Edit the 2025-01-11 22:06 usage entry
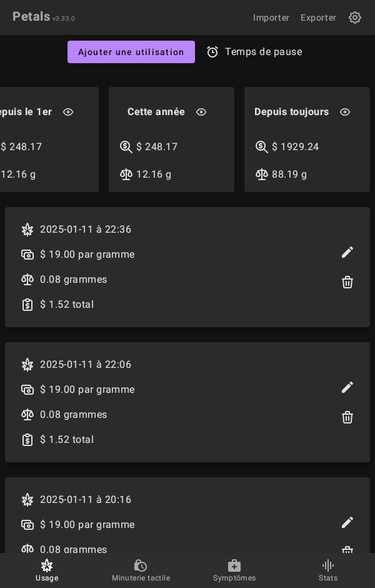375x588 pixels. point(347,387)
